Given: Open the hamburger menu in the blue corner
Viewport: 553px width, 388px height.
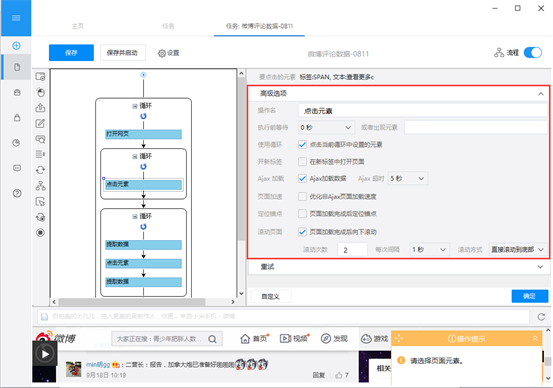Looking at the screenshot, I should coord(16,18).
